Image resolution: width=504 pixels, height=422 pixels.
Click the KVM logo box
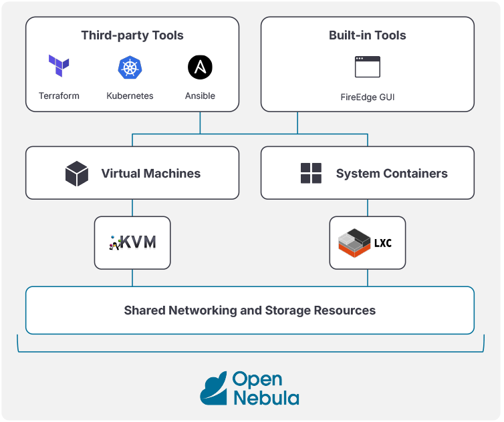coord(132,243)
